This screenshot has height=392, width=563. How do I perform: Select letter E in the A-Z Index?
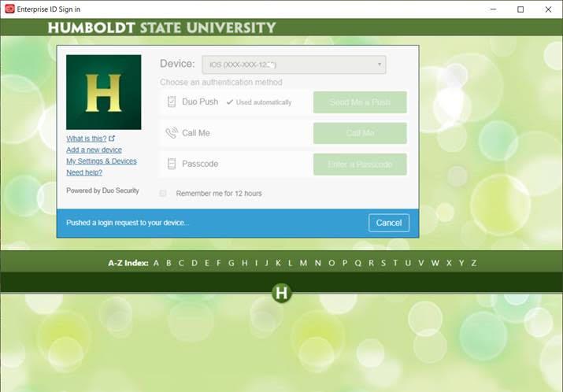[x=207, y=263]
